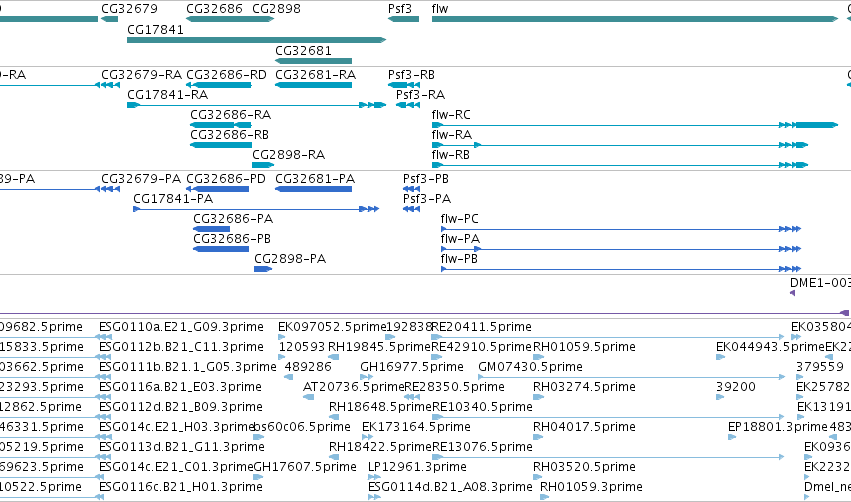Click the CG32679 gene label

pyautogui.click(x=129, y=9)
